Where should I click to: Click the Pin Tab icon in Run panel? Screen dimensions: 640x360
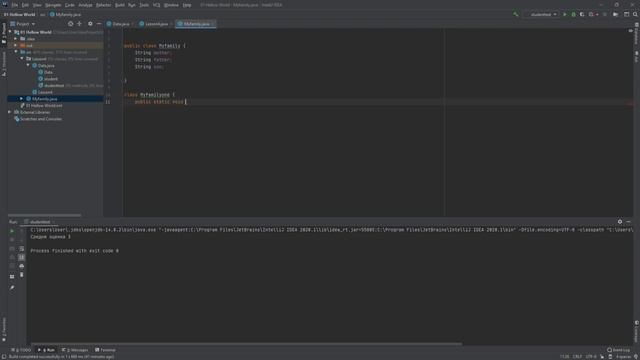pyautogui.click(x=12, y=287)
